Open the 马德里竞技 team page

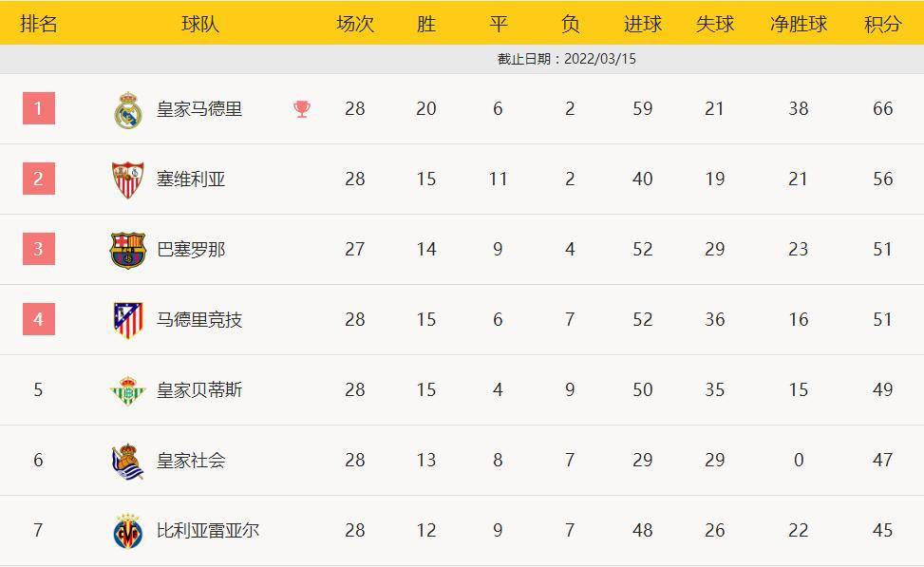tap(199, 320)
